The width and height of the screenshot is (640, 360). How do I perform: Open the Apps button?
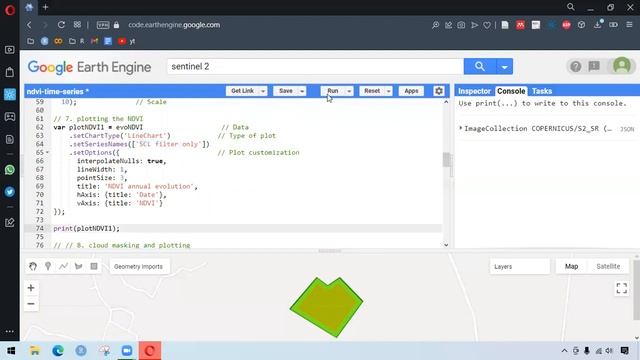411,91
